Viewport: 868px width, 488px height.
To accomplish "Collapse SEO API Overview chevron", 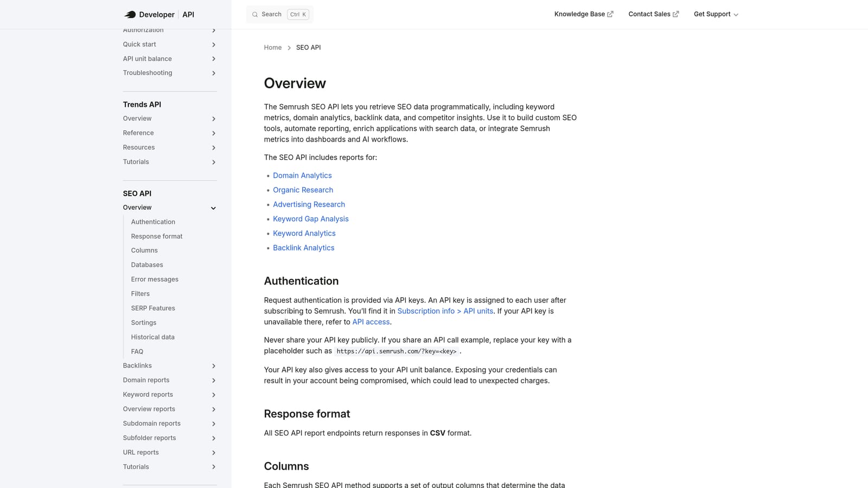I will [x=214, y=208].
